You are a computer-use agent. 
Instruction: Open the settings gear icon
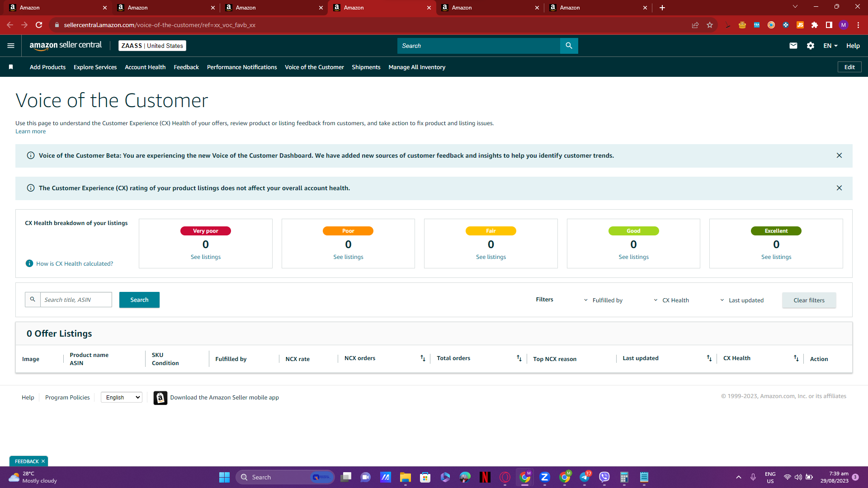pyautogui.click(x=811, y=46)
